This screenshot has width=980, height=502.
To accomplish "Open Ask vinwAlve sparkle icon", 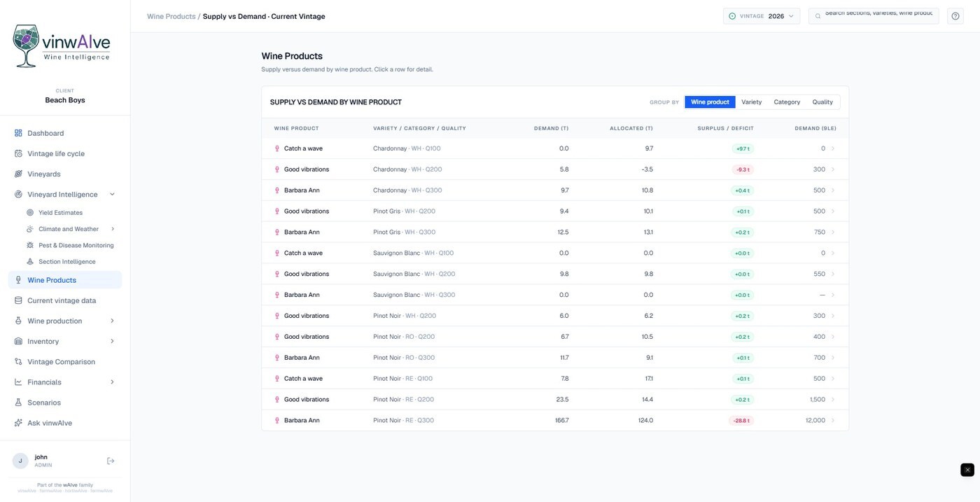I will coord(18,423).
